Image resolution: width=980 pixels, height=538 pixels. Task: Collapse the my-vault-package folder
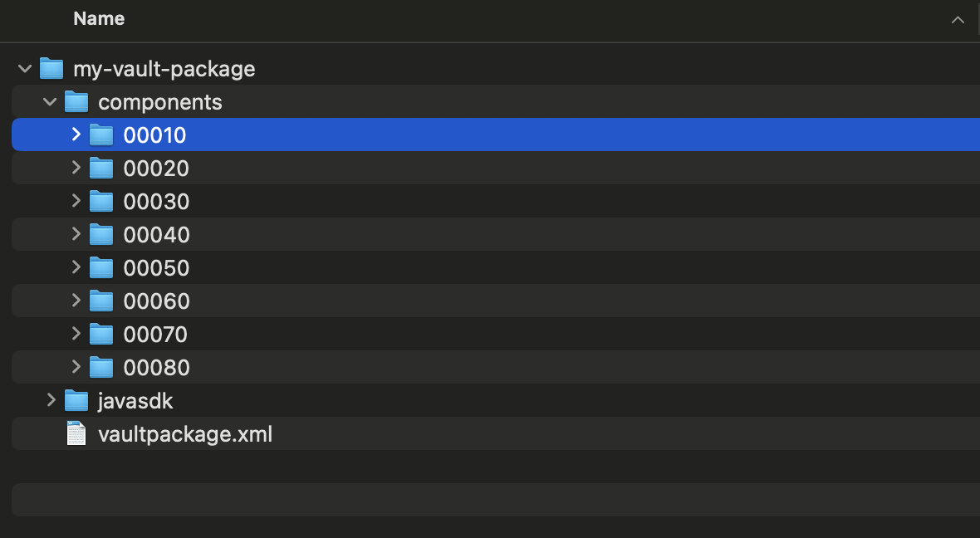coord(25,69)
